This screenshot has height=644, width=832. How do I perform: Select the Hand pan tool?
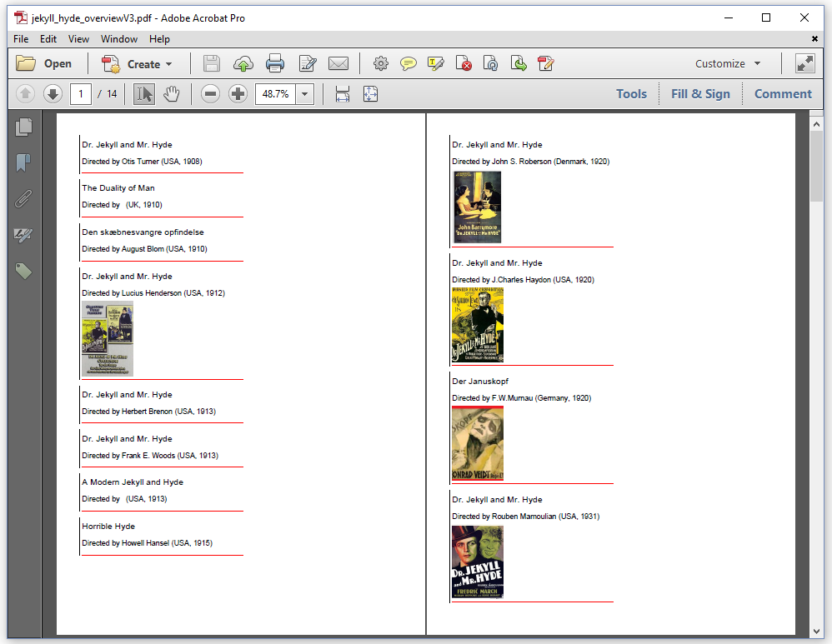pyautogui.click(x=171, y=94)
